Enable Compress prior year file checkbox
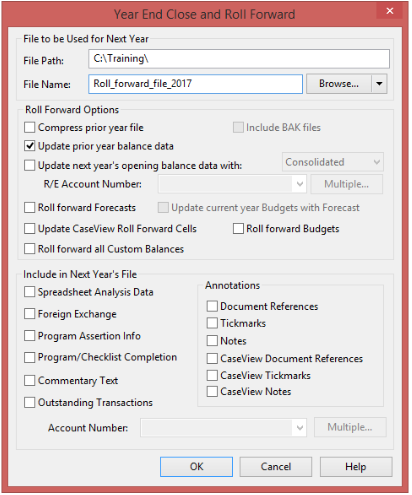 pos(29,127)
